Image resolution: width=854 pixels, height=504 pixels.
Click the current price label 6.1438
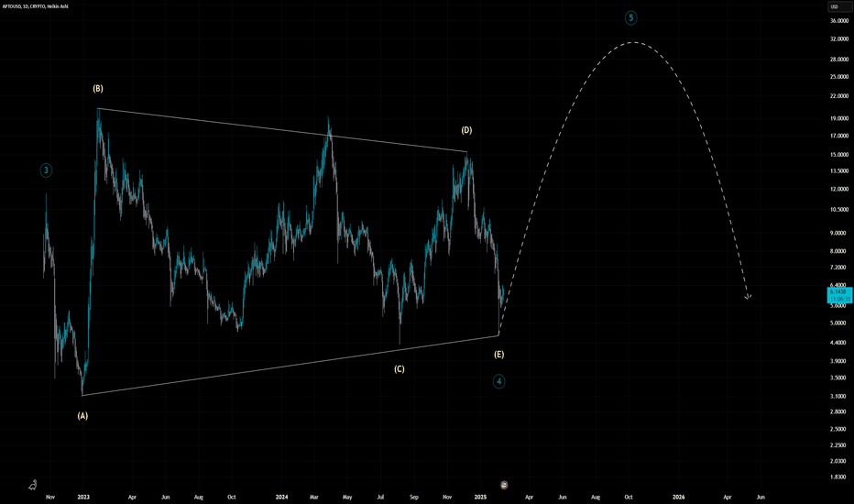click(838, 292)
